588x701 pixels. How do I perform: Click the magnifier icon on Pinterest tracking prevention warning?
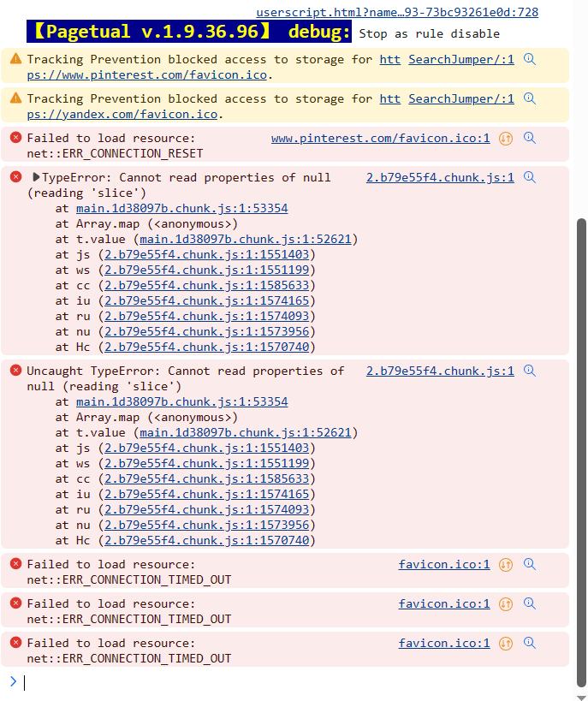pyautogui.click(x=530, y=59)
